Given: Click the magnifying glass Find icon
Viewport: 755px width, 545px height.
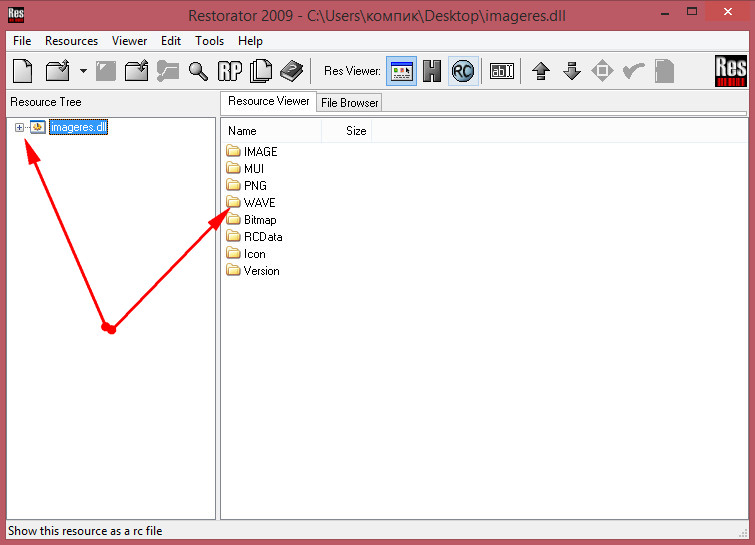Looking at the screenshot, I should pos(198,71).
